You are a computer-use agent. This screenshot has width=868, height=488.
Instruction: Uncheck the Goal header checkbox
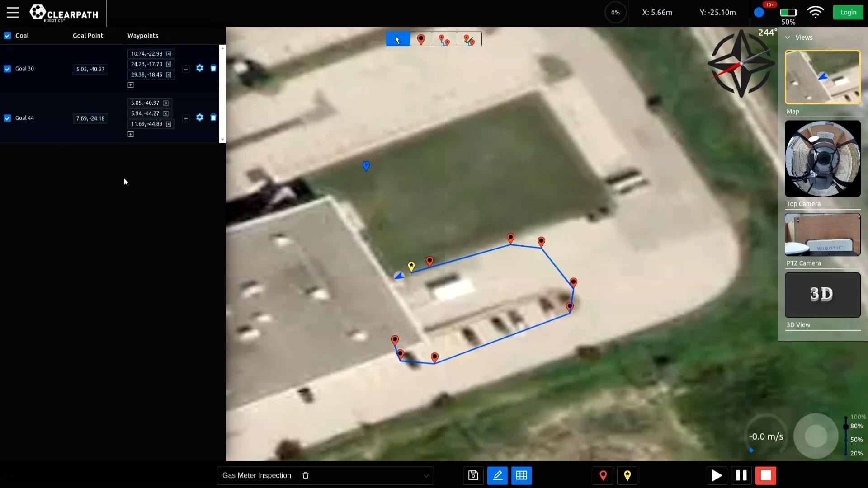pyautogui.click(x=7, y=36)
